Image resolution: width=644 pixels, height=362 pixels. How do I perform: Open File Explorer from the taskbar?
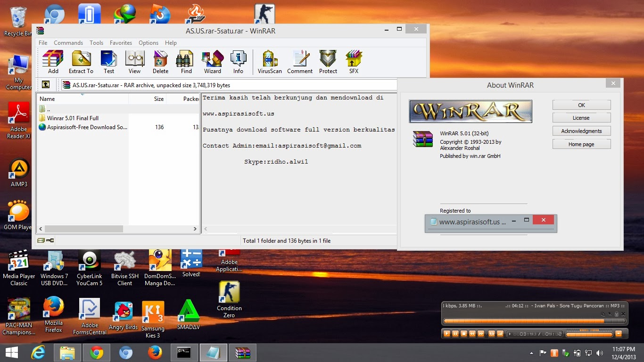(x=67, y=353)
